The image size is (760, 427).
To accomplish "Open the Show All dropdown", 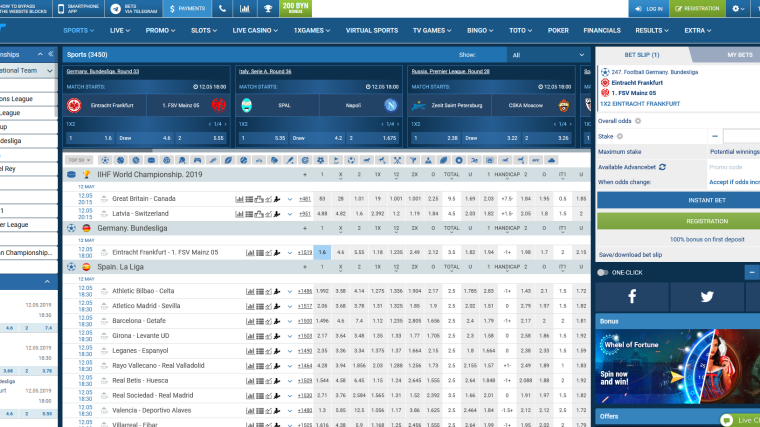I will [x=548, y=55].
